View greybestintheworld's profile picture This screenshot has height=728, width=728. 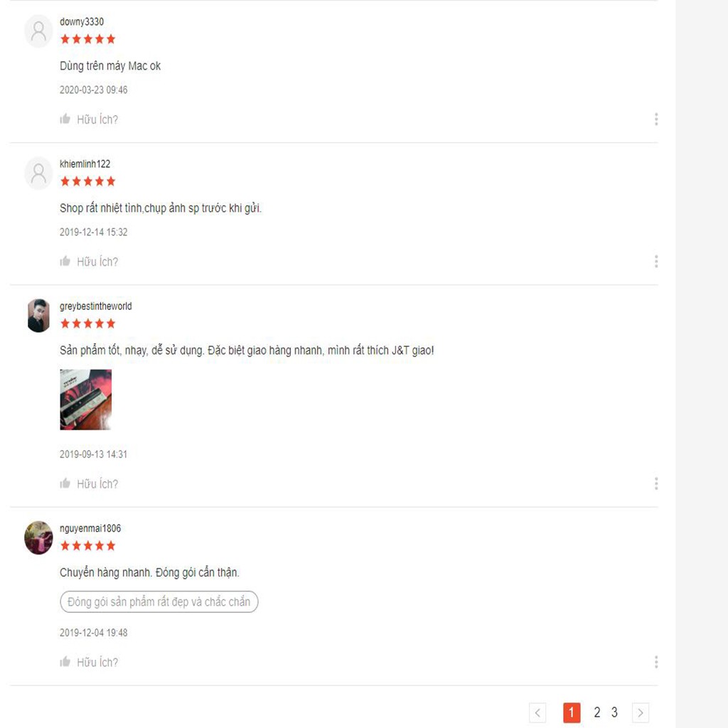click(x=38, y=316)
